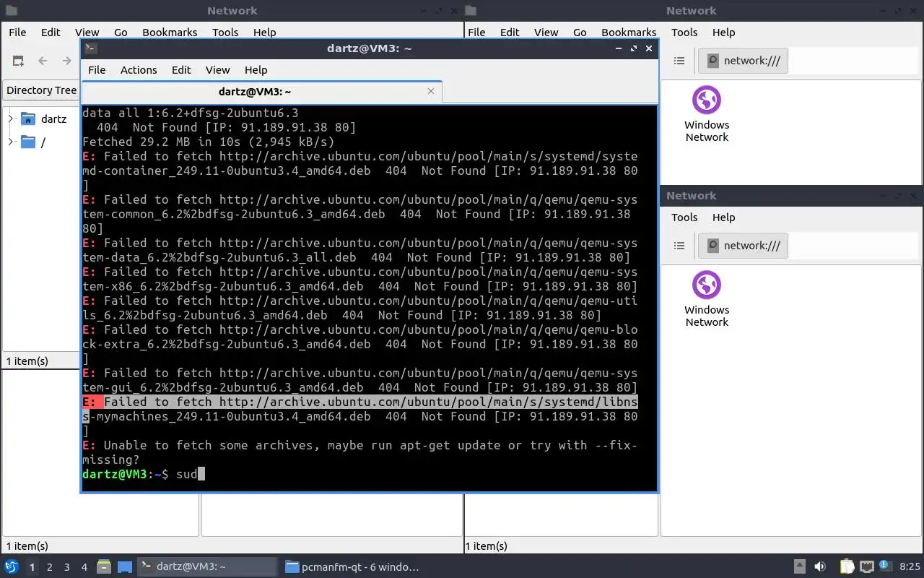The image size is (924, 578).
Task: Open Bookmarks menu in left Network window
Action: coord(170,33)
